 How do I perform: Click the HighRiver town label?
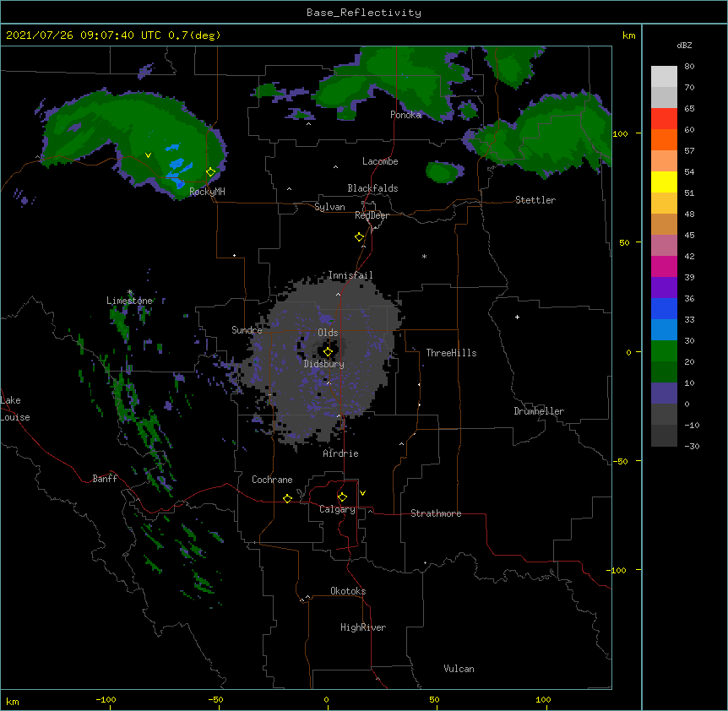click(363, 627)
